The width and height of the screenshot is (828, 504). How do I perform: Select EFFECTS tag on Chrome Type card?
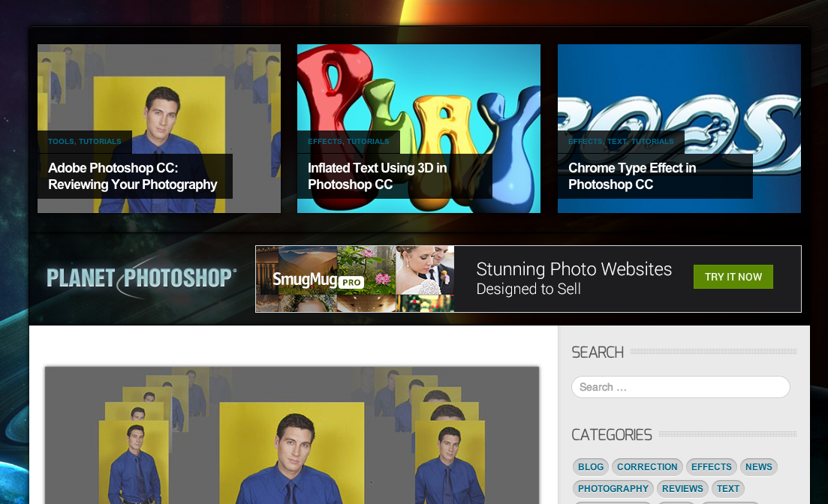tap(585, 142)
